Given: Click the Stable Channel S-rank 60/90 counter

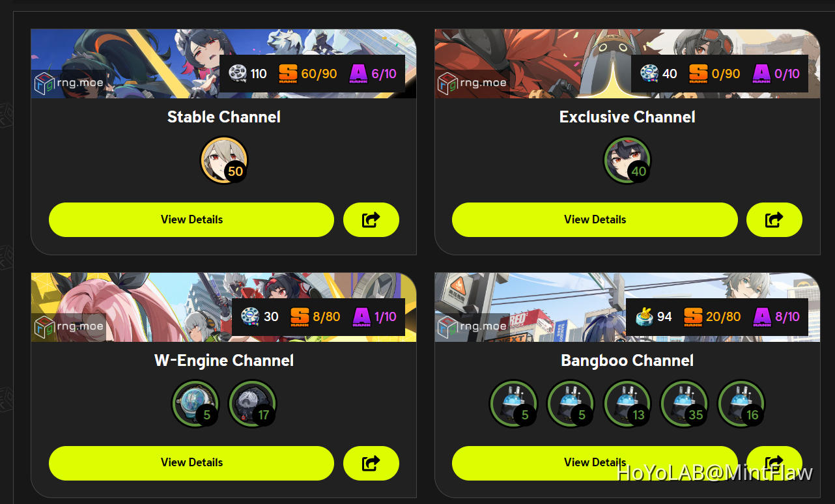Looking at the screenshot, I should tap(308, 74).
